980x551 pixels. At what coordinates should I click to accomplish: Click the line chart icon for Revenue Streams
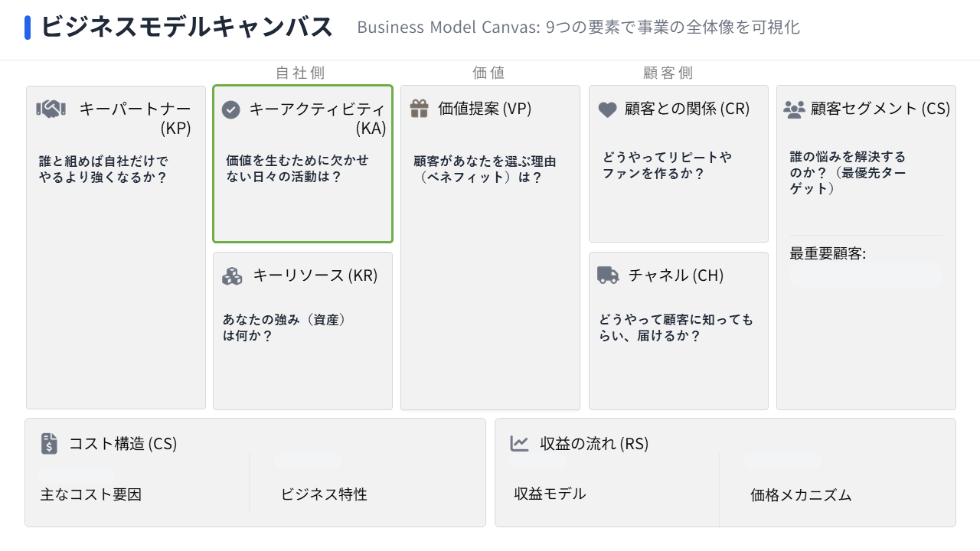click(x=520, y=443)
